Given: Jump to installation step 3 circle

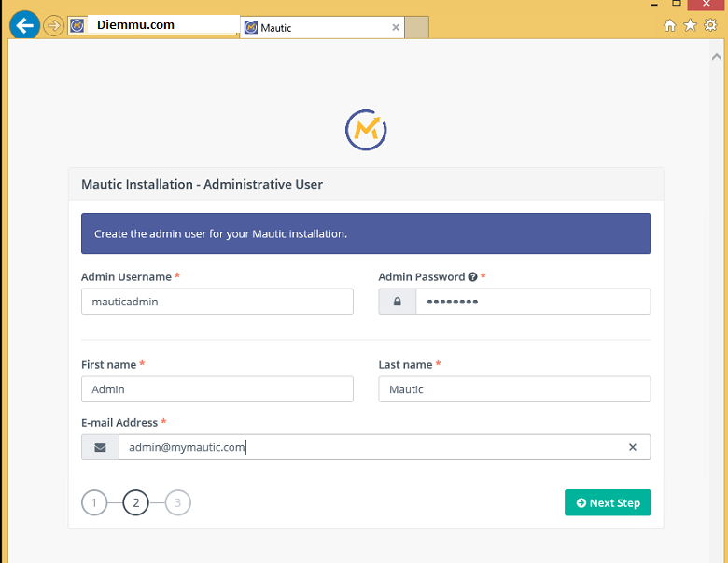Looking at the screenshot, I should (x=178, y=502).
